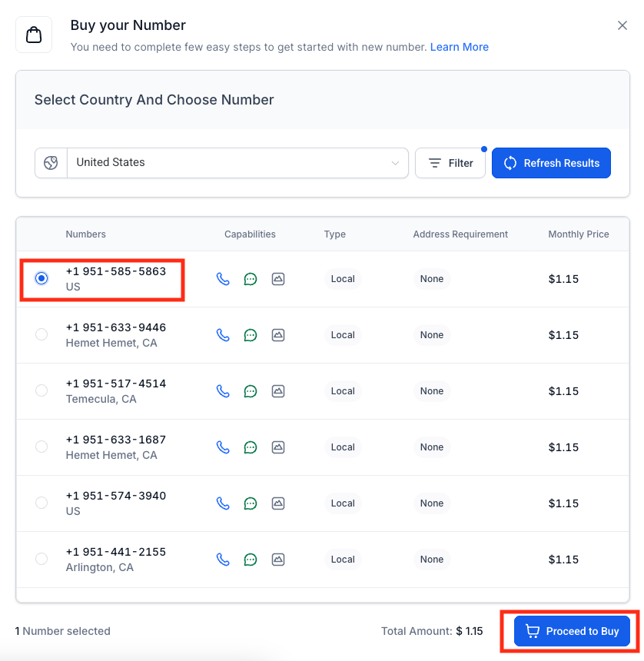This screenshot has width=644, height=661.
Task: Click the shopping bag icon beside Buy your Number
Action: [34, 35]
